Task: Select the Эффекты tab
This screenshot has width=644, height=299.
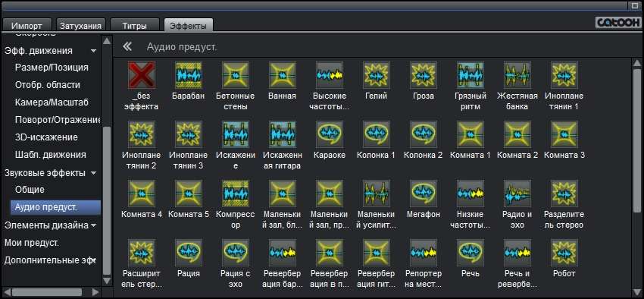Action: 188,26
